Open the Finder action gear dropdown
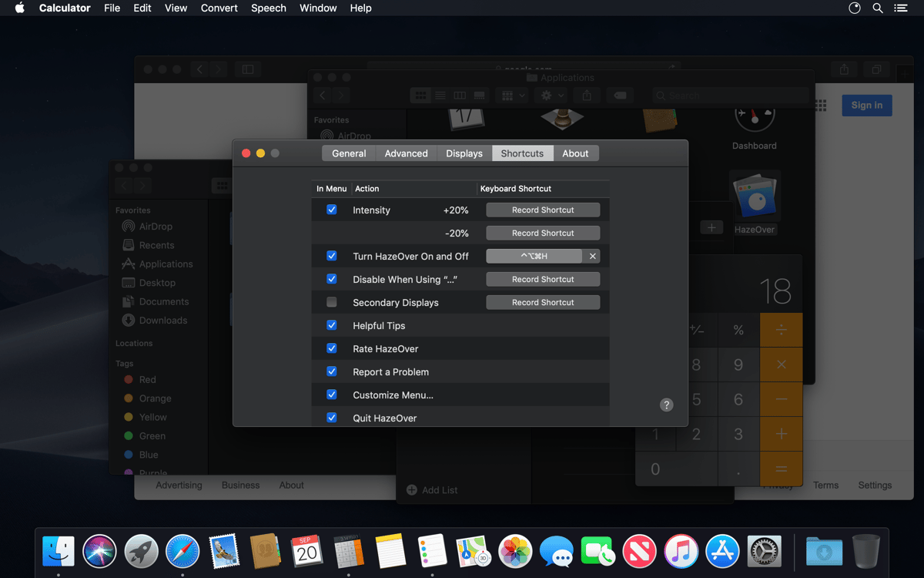Viewport: 924px width, 578px height. (550, 95)
